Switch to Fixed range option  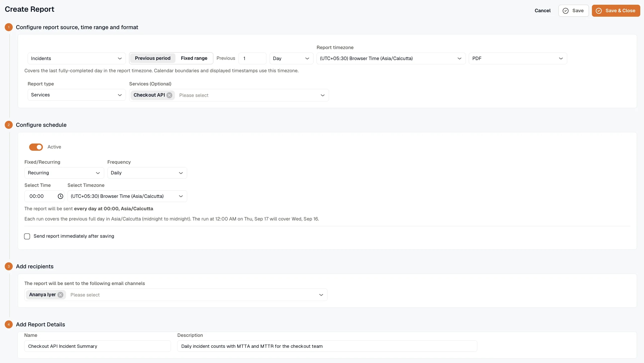[194, 58]
